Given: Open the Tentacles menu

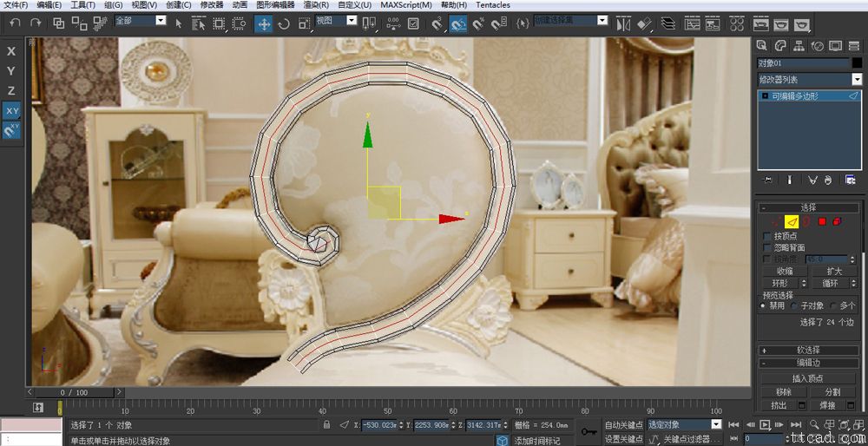Looking at the screenshot, I should (493, 5).
